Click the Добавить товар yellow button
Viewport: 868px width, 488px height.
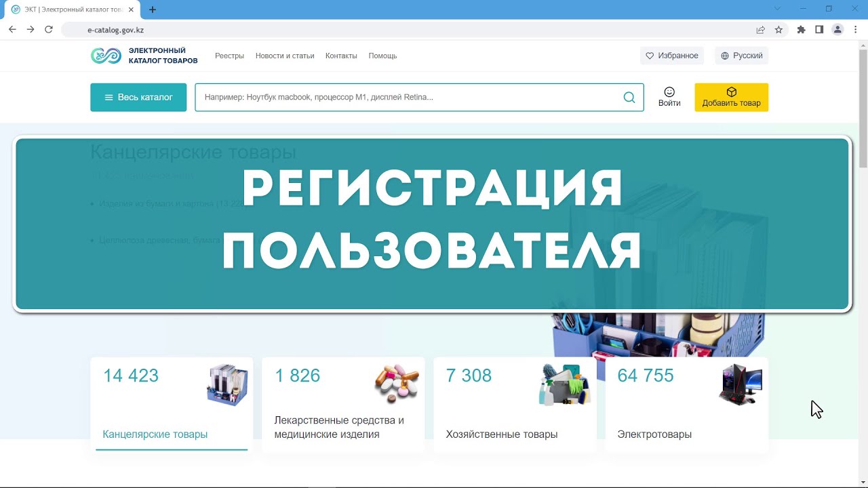(x=731, y=98)
